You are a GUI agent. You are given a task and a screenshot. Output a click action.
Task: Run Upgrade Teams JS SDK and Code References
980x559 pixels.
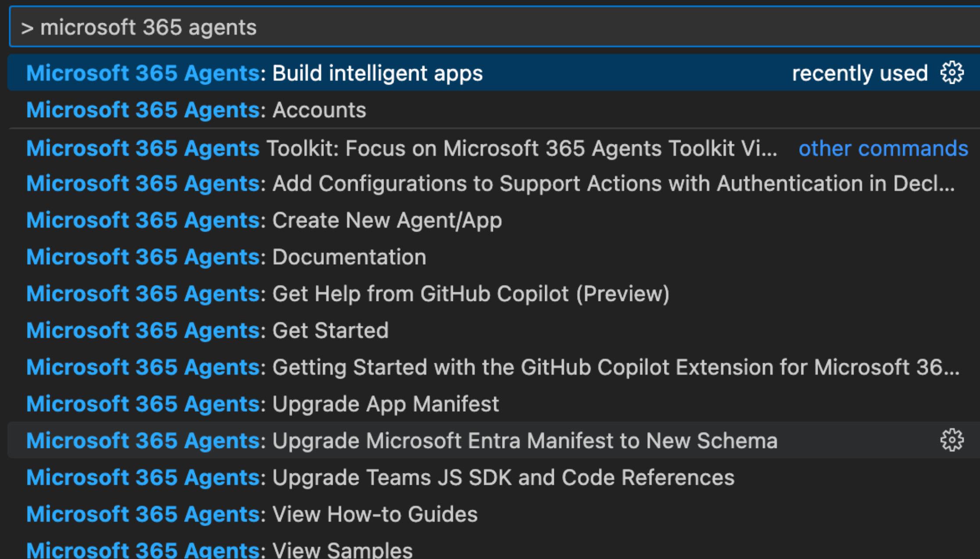[x=380, y=478]
